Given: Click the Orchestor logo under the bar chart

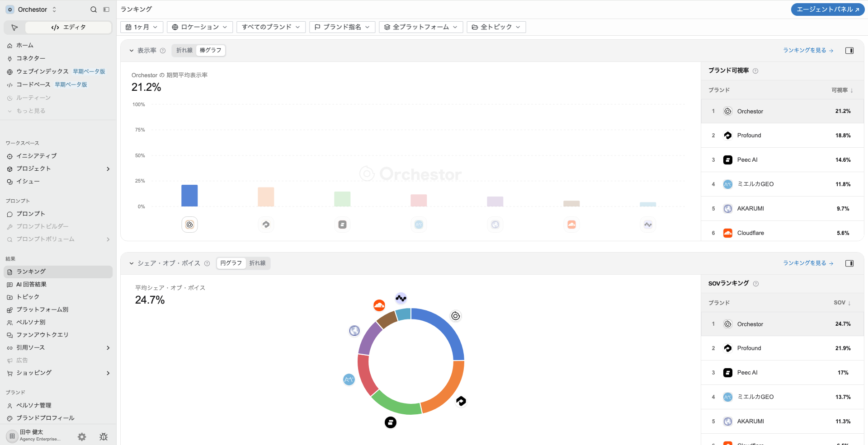Looking at the screenshot, I should [189, 225].
